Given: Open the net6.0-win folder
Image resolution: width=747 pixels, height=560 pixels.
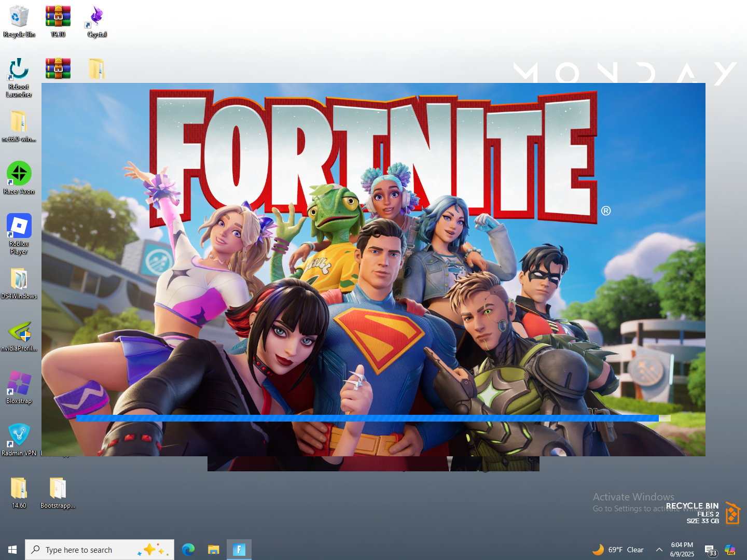Looking at the screenshot, I should (x=19, y=126).
